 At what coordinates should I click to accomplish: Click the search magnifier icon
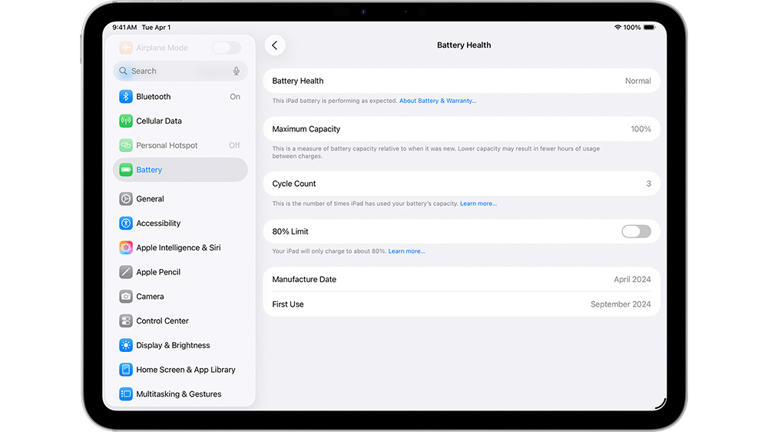tap(123, 71)
